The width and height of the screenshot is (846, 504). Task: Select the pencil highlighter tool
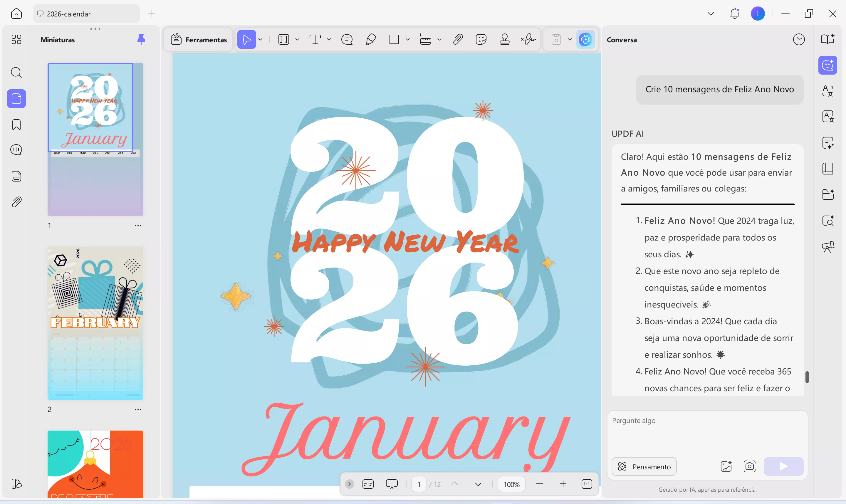371,39
